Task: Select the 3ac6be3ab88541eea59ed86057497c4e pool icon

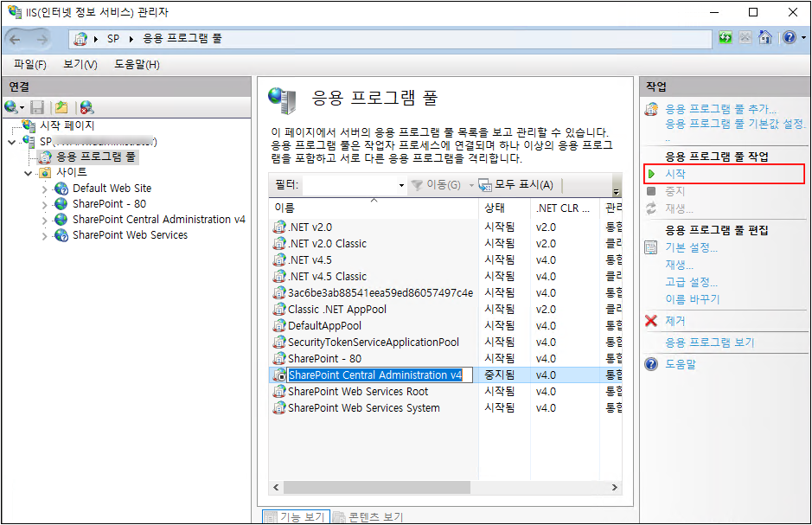Action: 279,292
